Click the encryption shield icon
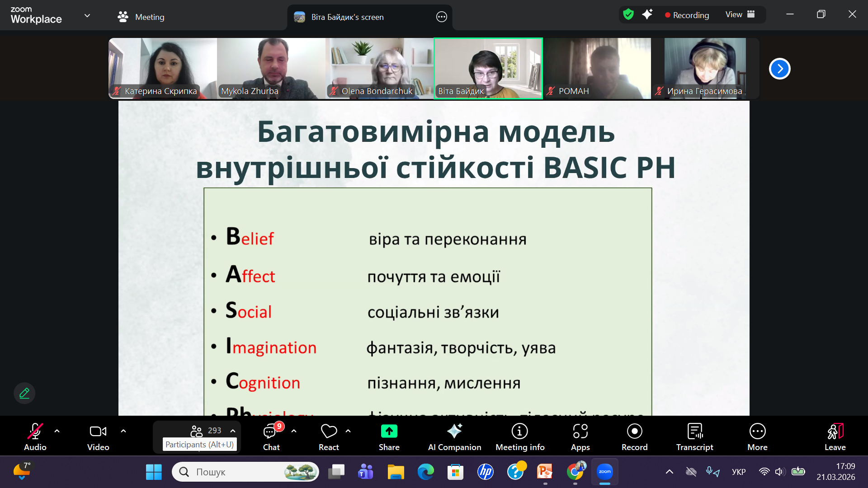Screen dimensions: 868x488 tap(628, 14)
